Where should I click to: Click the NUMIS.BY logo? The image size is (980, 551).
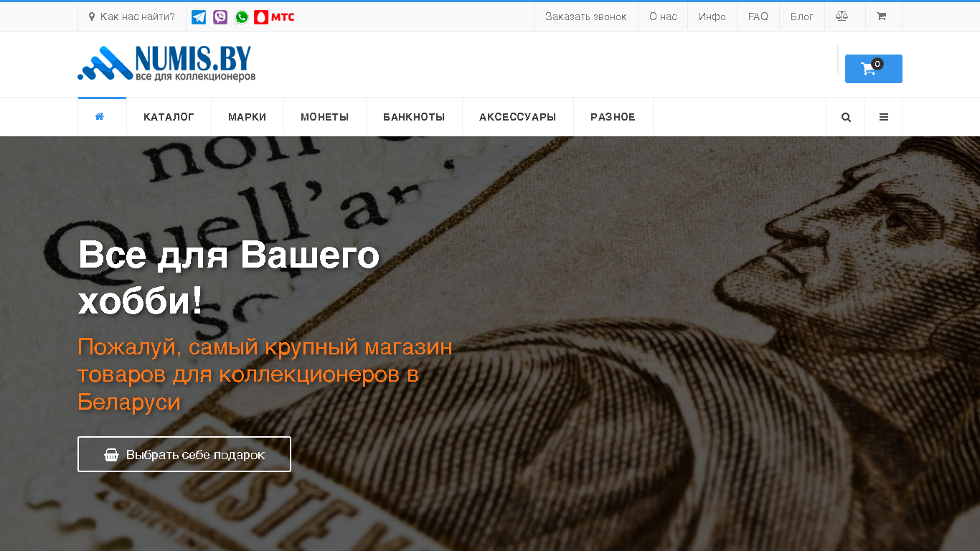pyautogui.click(x=166, y=64)
